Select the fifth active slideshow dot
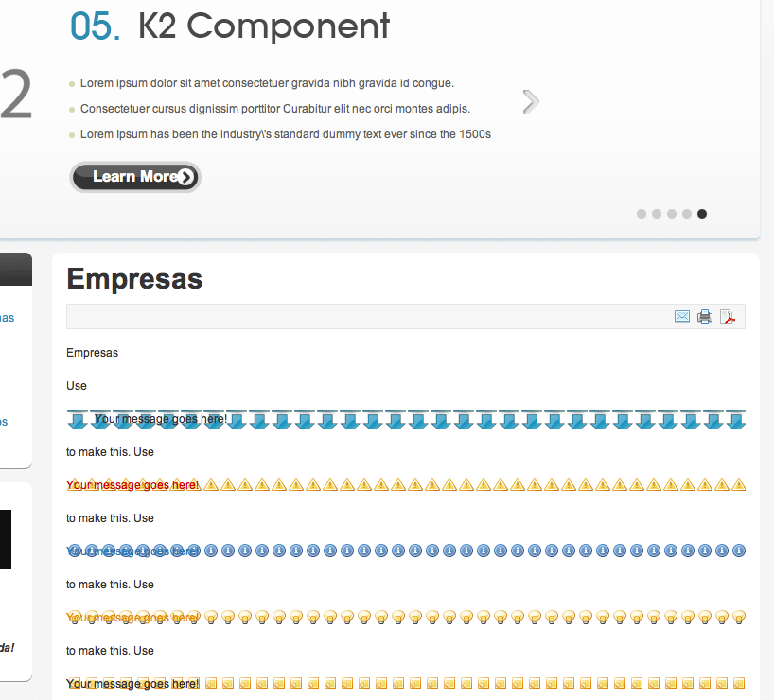This screenshot has height=700, width=774. 702,214
